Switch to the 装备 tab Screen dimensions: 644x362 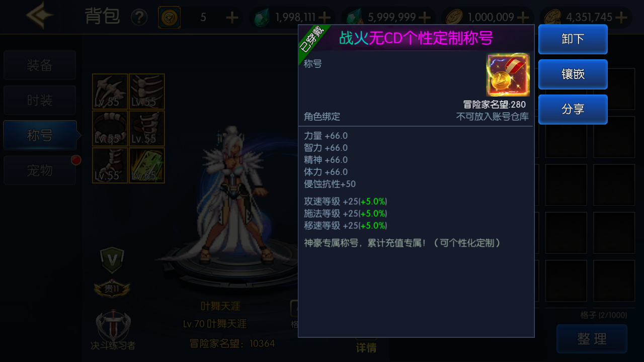pyautogui.click(x=40, y=65)
